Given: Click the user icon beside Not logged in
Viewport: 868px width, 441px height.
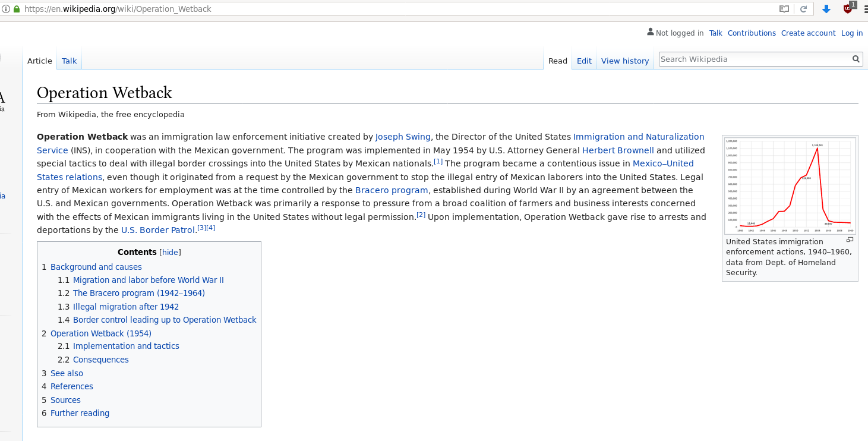Looking at the screenshot, I should [651, 32].
